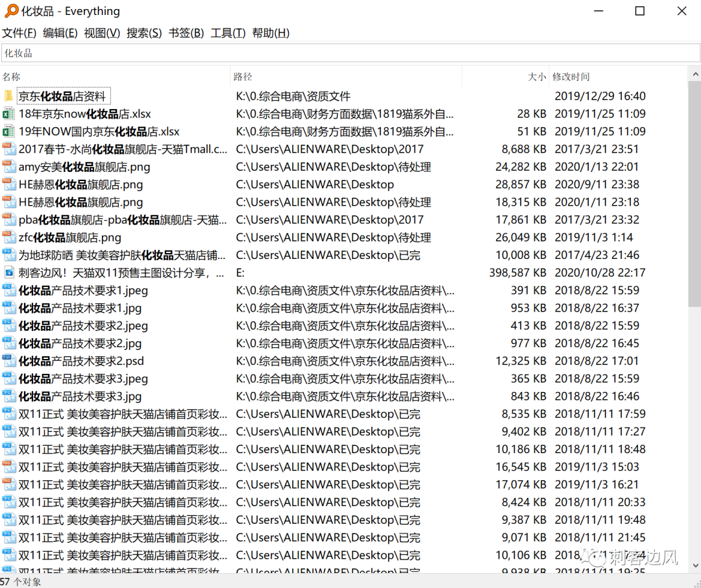Click the PNG icon of HE赫恩化妆品旗舰店.png in Desktop
Viewport: 701px width, 588px height.
[8, 184]
